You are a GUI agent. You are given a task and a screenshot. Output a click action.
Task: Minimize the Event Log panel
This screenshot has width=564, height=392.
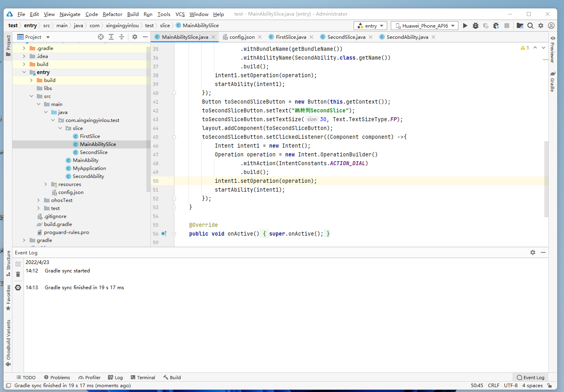(x=543, y=252)
